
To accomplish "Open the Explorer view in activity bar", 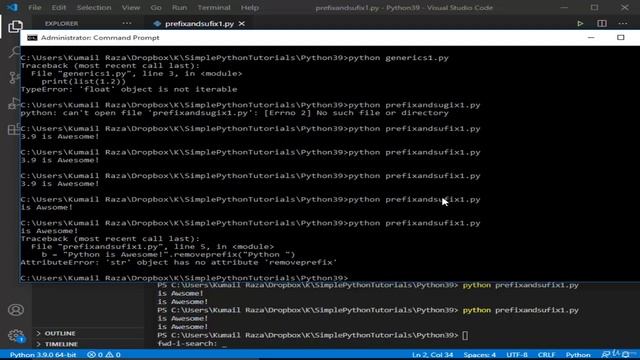I will 15,27.
